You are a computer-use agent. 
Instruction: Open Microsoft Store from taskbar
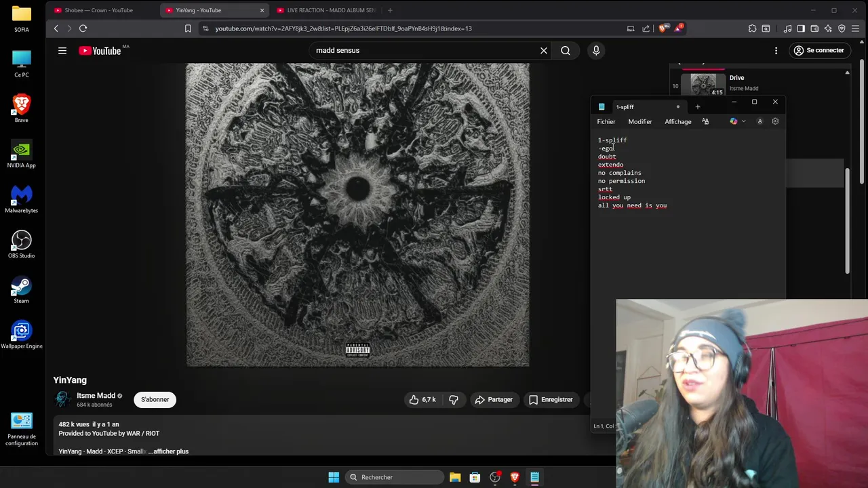coord(475,477)
